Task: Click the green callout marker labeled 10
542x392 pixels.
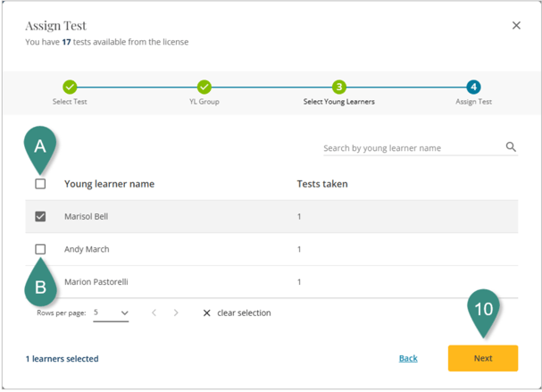Action: click(x=484, y=309)
